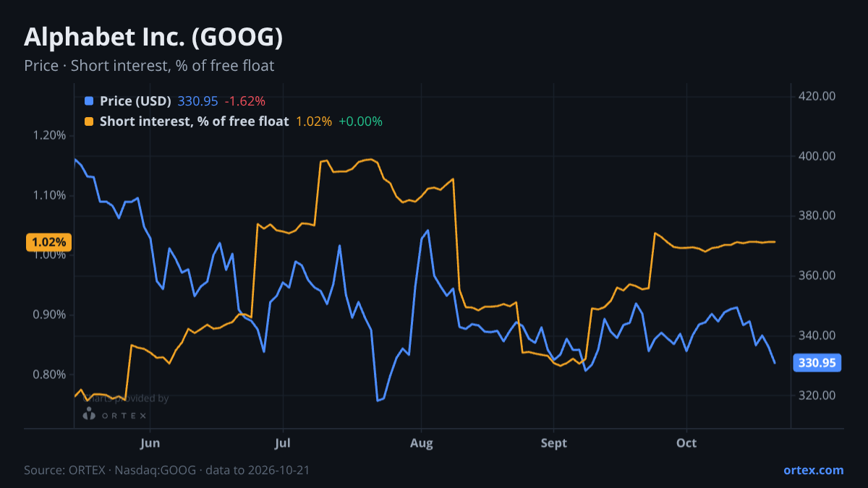Viewport: 868px width, 488px height.
Task: Click the 1.20% left axis label
Action: tap(48, 135)
